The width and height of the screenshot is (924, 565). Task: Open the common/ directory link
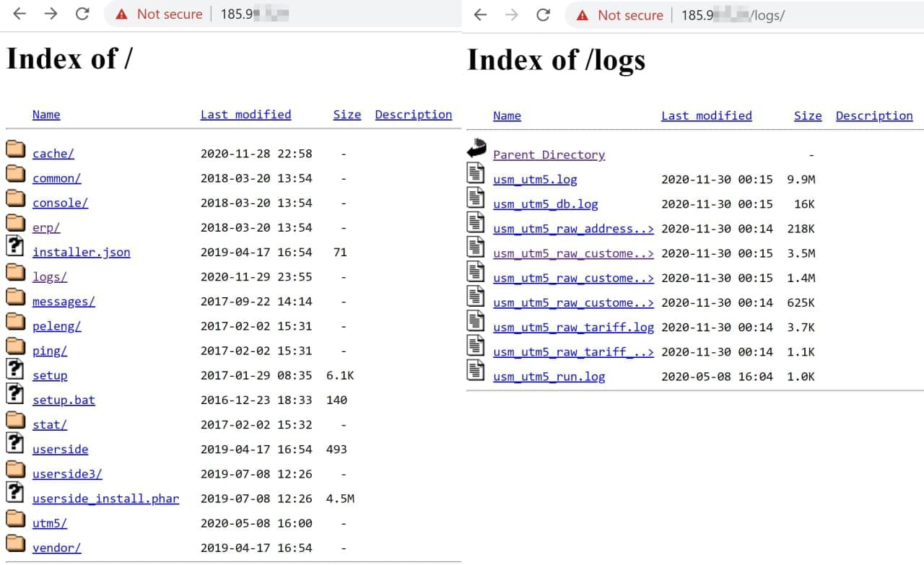pos(56,178)
